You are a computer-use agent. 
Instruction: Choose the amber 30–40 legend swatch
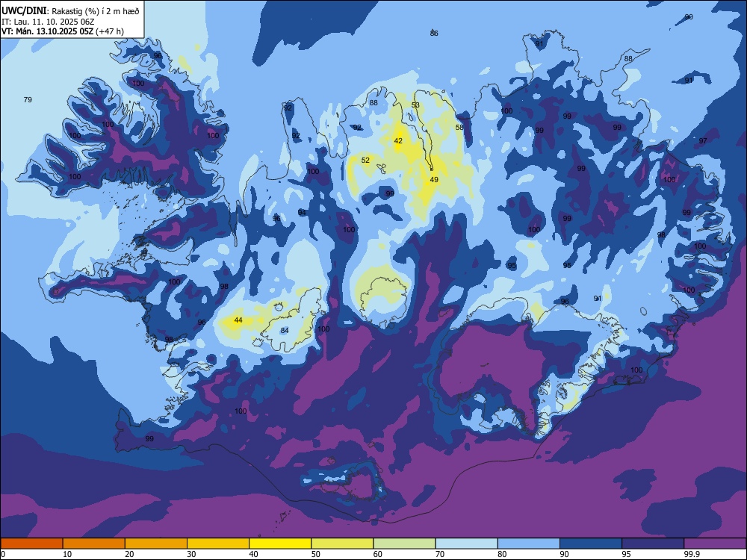(218, 544)
